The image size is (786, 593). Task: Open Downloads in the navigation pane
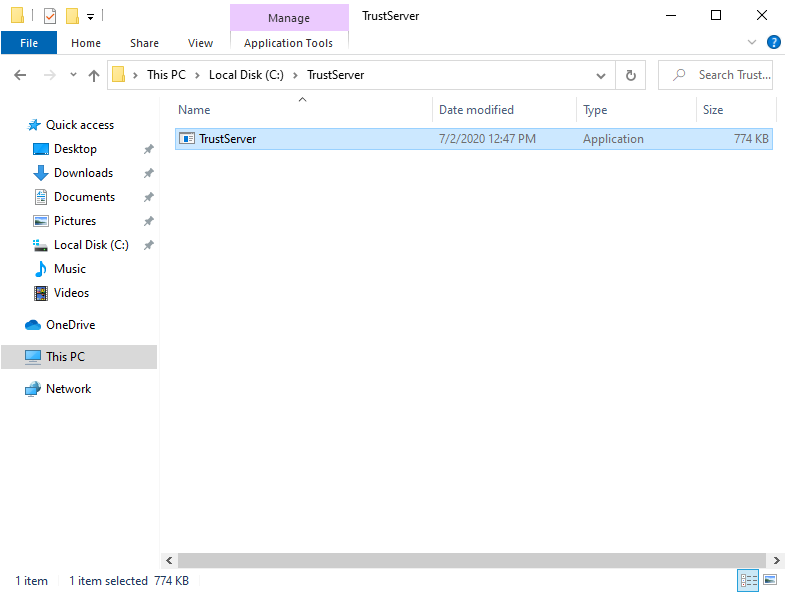83,173
